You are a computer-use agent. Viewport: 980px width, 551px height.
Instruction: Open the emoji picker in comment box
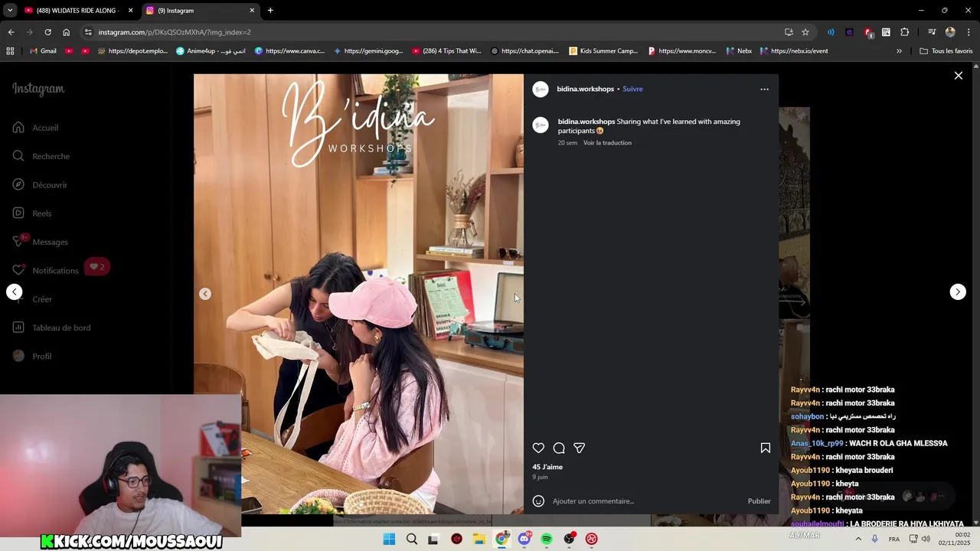(538, 501)
